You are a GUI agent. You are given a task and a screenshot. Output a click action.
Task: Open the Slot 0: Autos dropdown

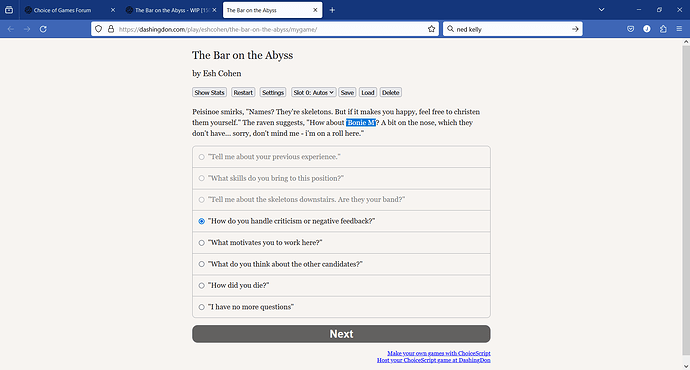click(x=314, y=92)
